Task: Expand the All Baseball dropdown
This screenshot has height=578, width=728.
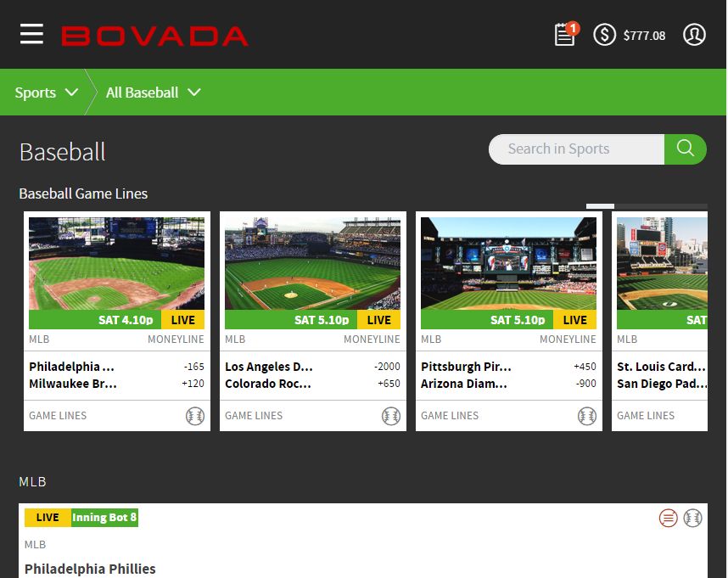Action: (x=154, y=93)
